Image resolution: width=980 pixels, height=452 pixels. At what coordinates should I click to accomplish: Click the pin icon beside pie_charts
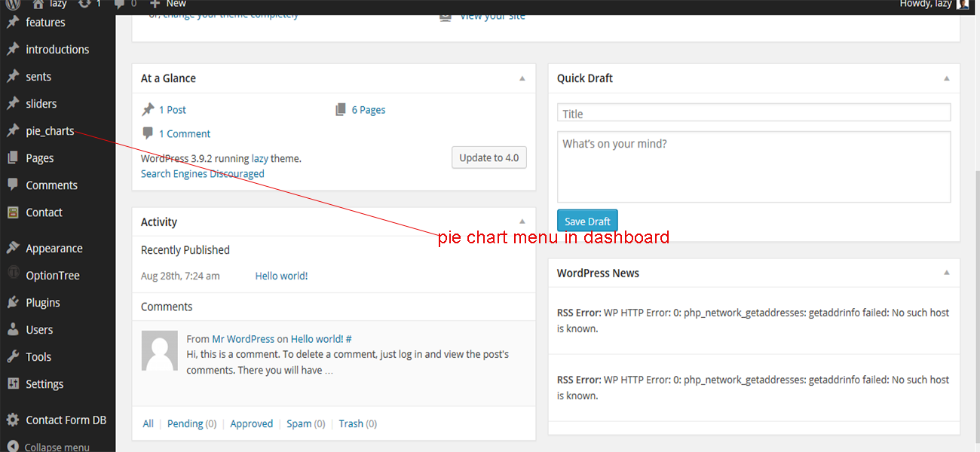pos(13,131)
